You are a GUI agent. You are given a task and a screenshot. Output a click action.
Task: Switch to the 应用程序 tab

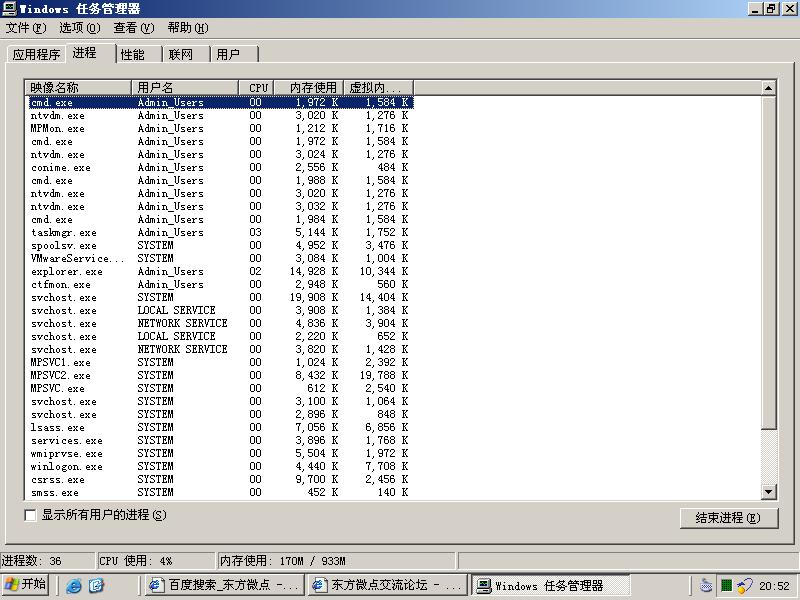coord(36,54)
